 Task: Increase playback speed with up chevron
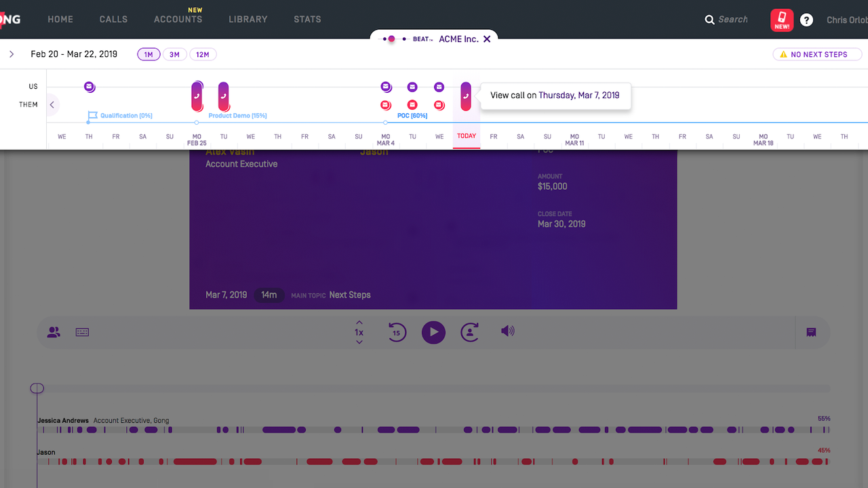(x=359, y=323)
